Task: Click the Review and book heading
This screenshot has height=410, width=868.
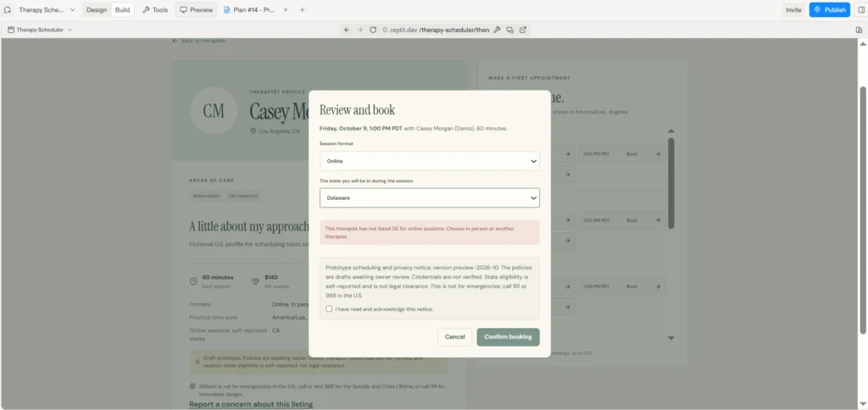Action: (x=358, y=109)
